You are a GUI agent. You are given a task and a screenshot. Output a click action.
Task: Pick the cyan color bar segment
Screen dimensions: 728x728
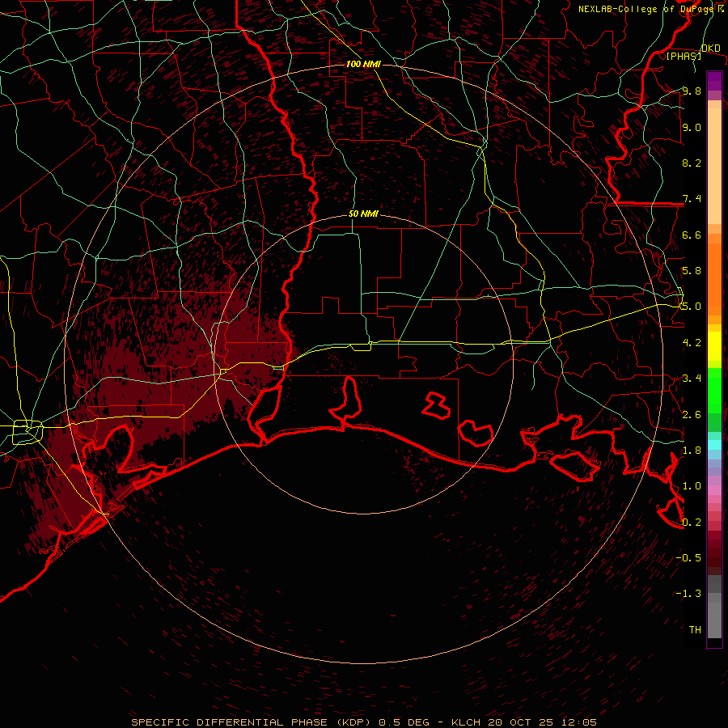pyautogui.click(x=714, y=445)
